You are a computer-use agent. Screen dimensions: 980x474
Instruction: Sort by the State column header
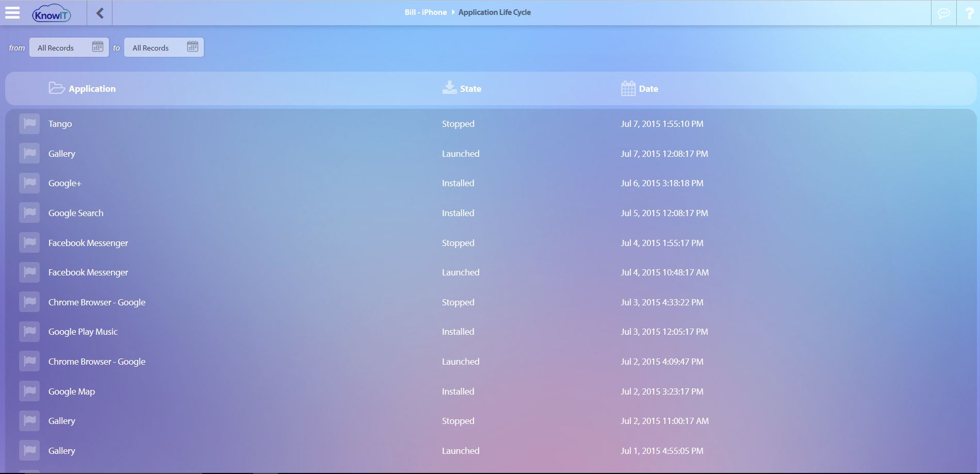tap(470, 89)
